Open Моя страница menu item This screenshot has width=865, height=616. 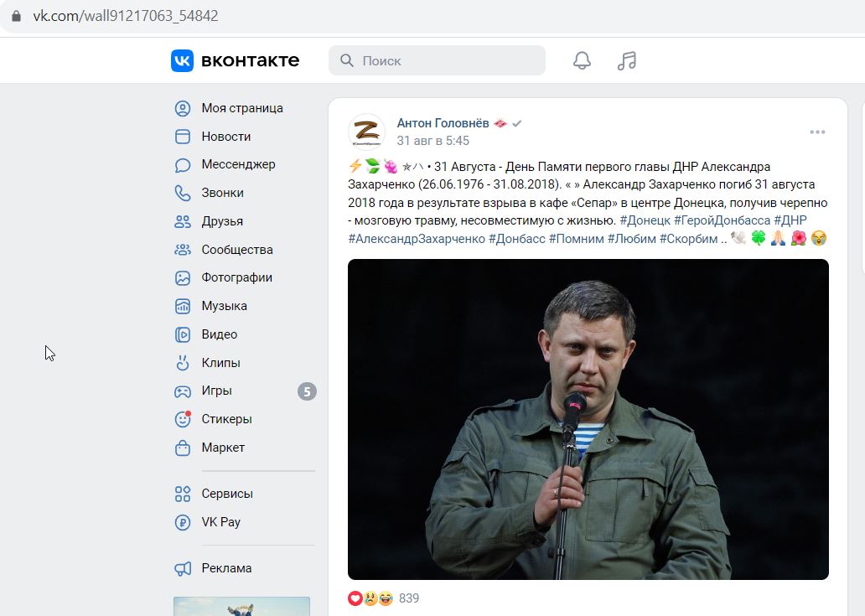(242, 108)
